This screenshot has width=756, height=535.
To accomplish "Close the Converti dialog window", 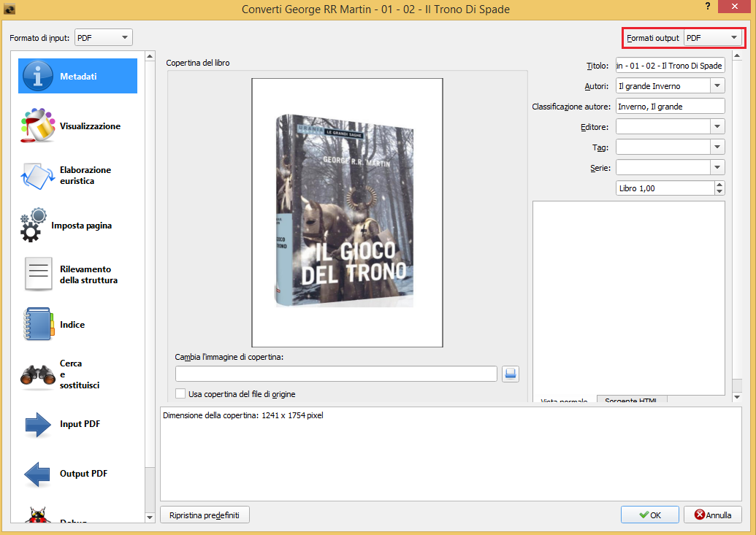I will [734, 7].
